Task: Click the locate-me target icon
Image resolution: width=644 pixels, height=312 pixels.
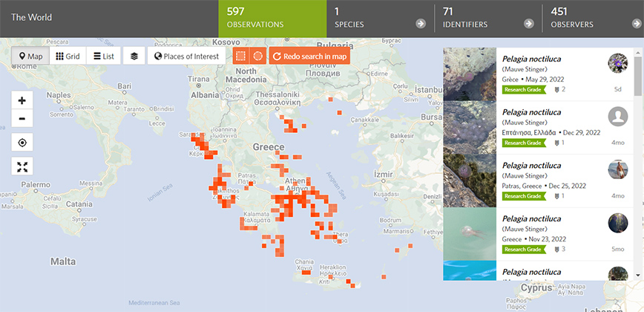Action: [x=22, y=143]
